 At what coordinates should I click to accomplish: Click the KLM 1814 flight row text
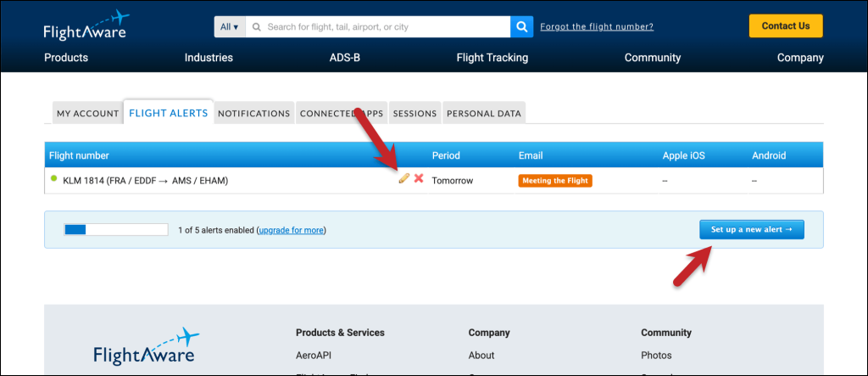(146, 181)
